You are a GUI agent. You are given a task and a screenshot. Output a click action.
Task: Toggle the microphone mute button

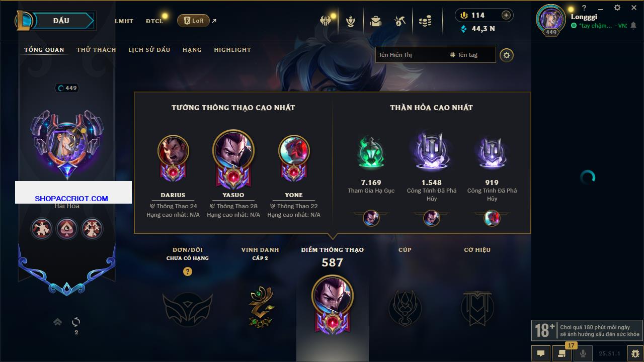pyautogui.click(x=583, y=353)
